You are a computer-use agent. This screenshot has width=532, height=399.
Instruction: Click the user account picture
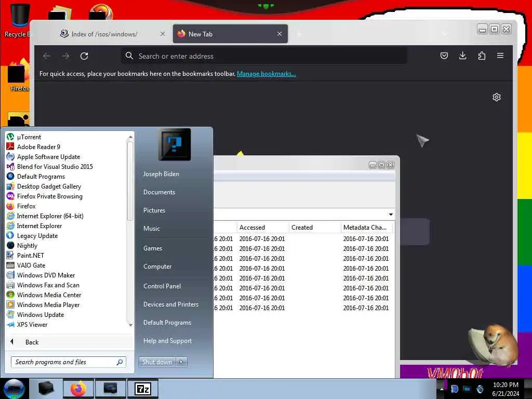point(175,144)
